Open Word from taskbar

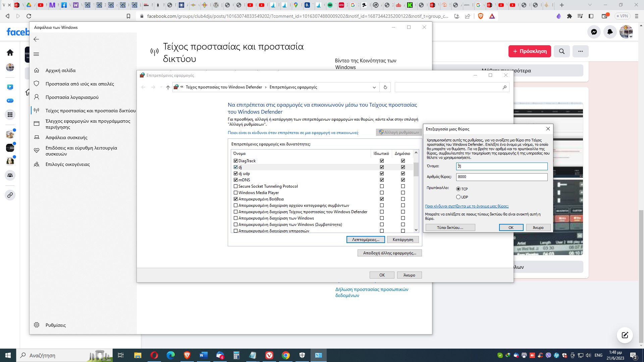point(203,355)
